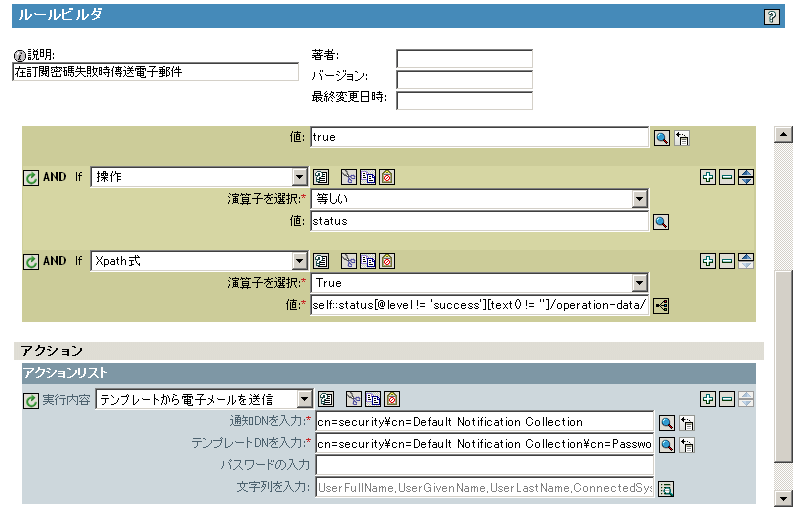Image resolution: width=793 pixels, height=507 pixels.
Task: Open the 操作 condition type dropdown
Action: click(299, 177)
